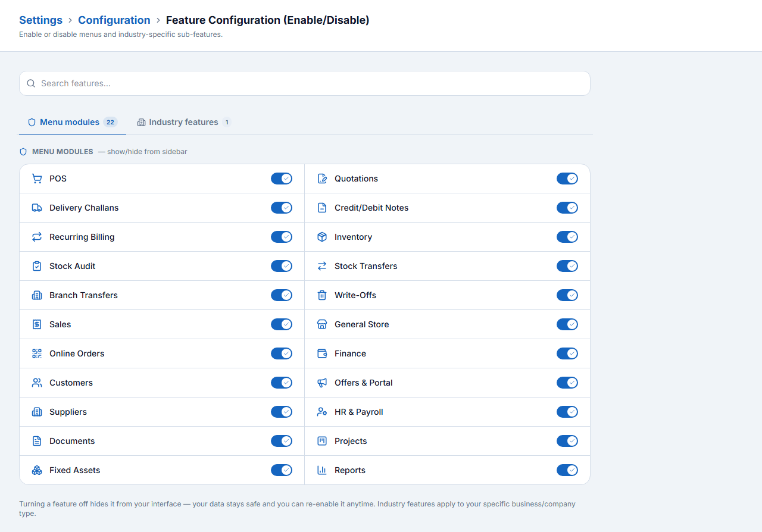Click the Stock Transfers arrows icon

tap(322, 266)
